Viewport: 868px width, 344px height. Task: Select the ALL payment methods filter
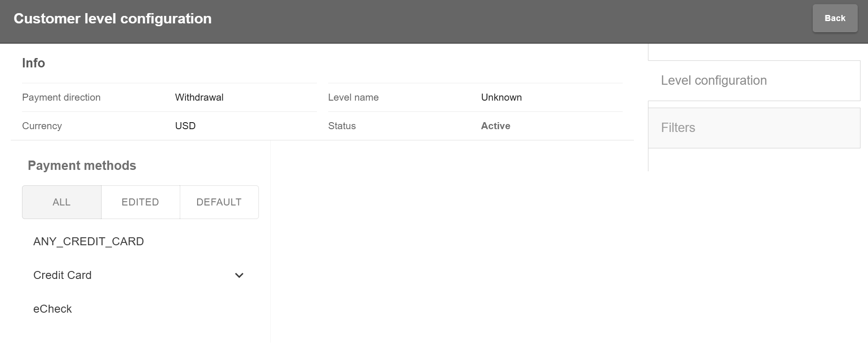[62, 202]
